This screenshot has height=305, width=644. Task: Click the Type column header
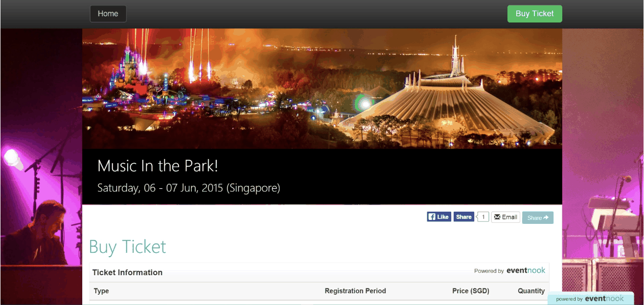click(101, 291)
